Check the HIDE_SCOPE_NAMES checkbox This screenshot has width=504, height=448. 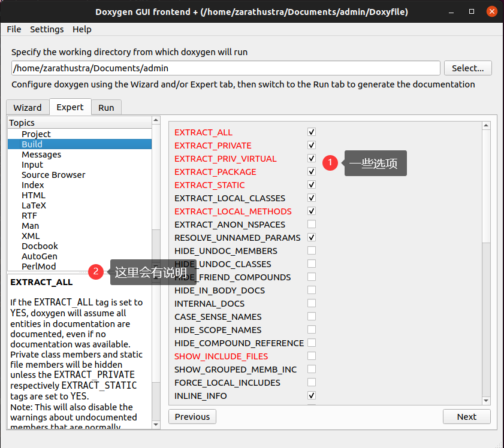pos(311,329)
